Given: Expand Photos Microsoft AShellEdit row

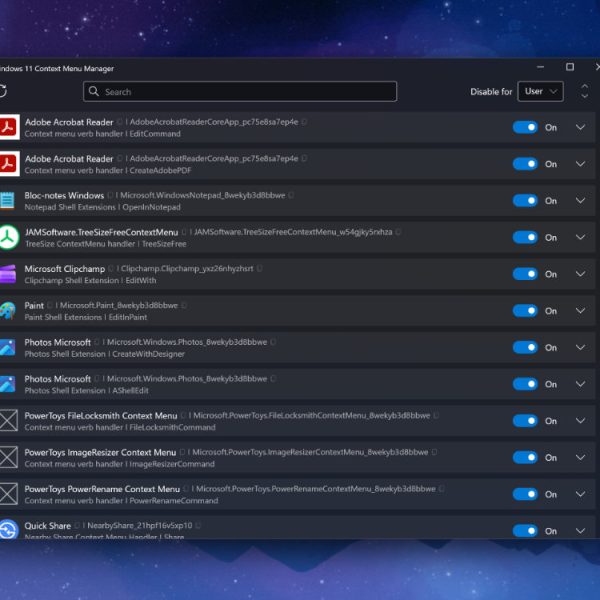Looking at the screenshot, I should coord(580,384).
